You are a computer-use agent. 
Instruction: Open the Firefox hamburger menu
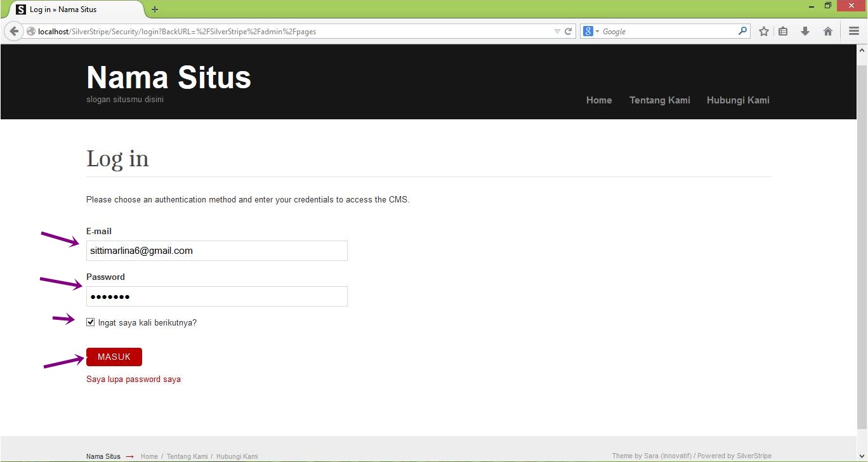point(854,31)
